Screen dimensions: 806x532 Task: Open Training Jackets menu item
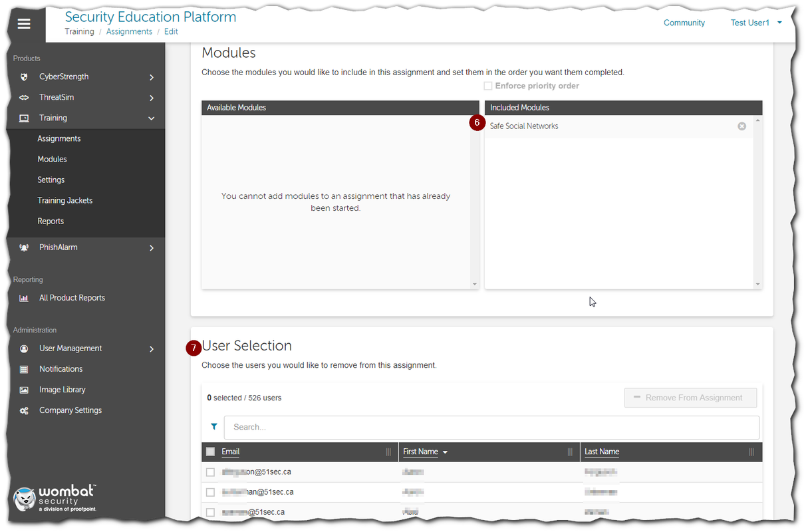click(x=65, y=201)
